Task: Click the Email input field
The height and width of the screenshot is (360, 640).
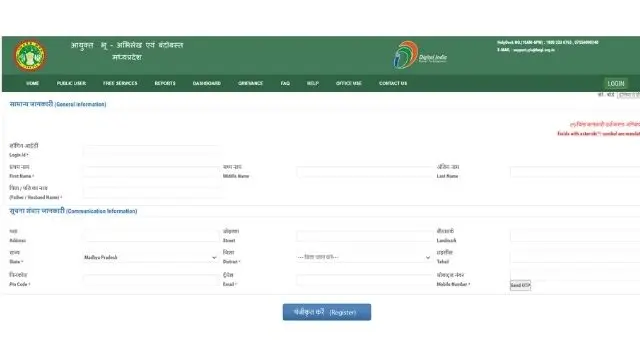Action: click(x=364, y=280)
